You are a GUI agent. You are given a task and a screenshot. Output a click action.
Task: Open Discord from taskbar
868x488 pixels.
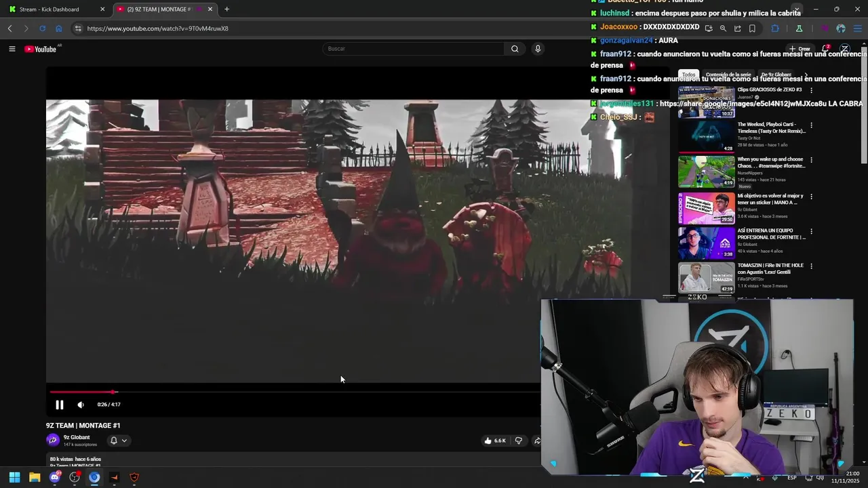[55, 477]
